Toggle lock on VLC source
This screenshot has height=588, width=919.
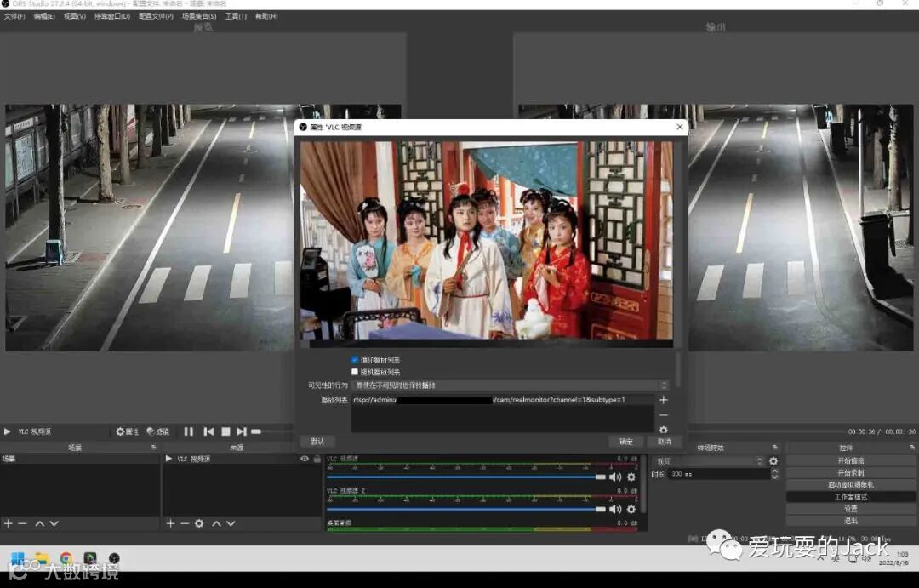pos(317,459)
